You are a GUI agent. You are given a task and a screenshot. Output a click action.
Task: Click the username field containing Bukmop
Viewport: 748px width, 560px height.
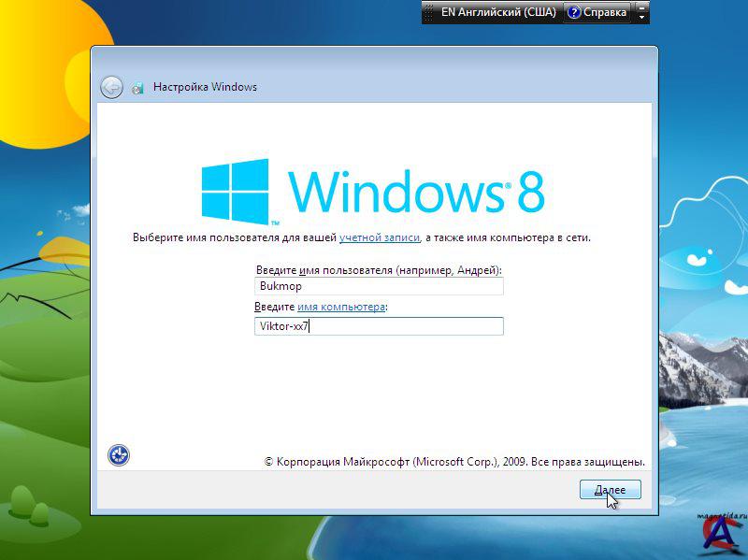tap(379, 287)
